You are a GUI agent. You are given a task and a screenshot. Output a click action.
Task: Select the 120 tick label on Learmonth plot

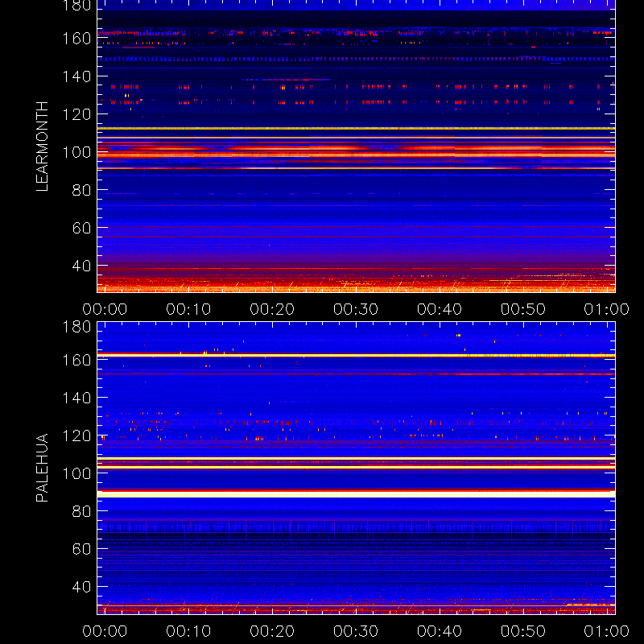pos(76,114)
